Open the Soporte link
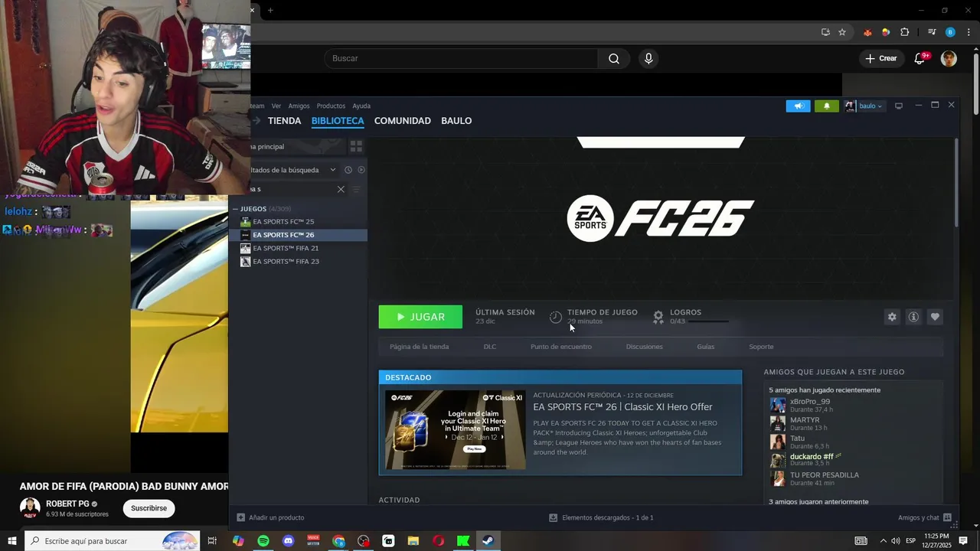The height and width of the screenshot is (551, 980). [x=761, y=347]
